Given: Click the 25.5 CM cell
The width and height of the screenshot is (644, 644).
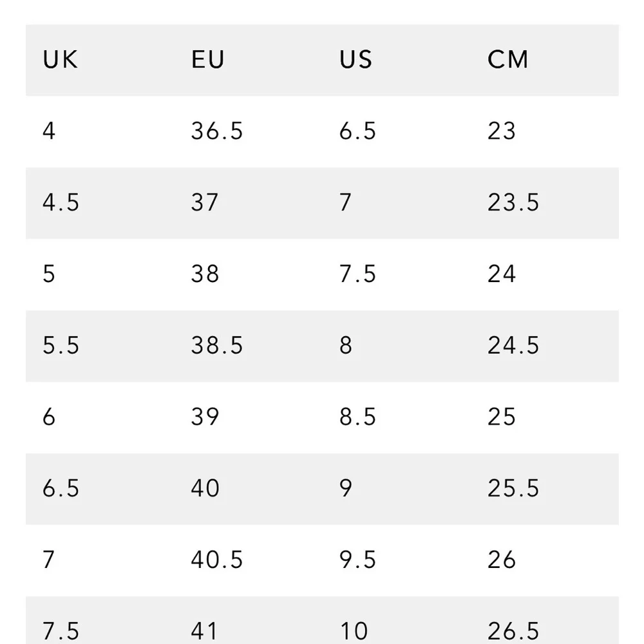Looking at the screenshot, I should [513, 489].
